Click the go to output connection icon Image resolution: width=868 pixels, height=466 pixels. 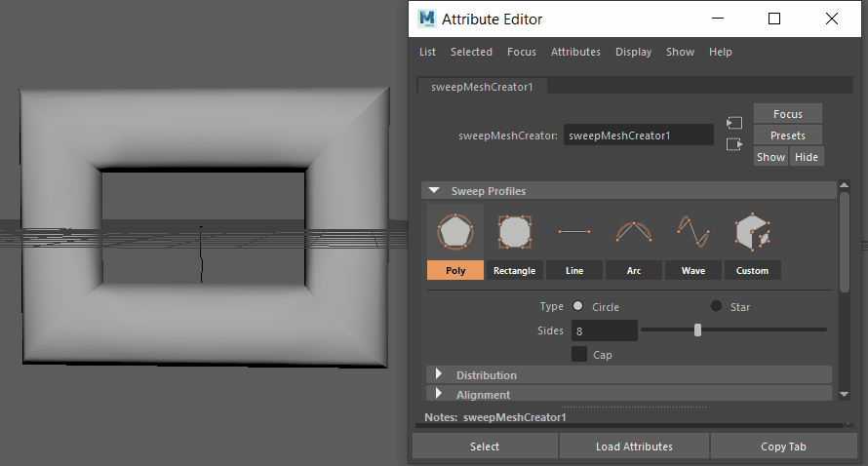click(734, 144)
